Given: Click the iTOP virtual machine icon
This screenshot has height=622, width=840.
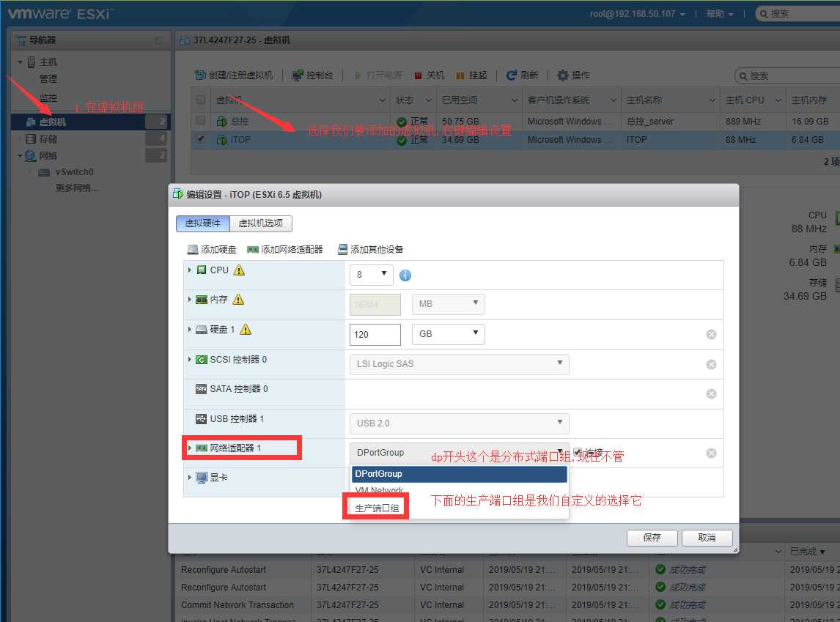Looking at the screenshot, I should click(x=222, y=140).
